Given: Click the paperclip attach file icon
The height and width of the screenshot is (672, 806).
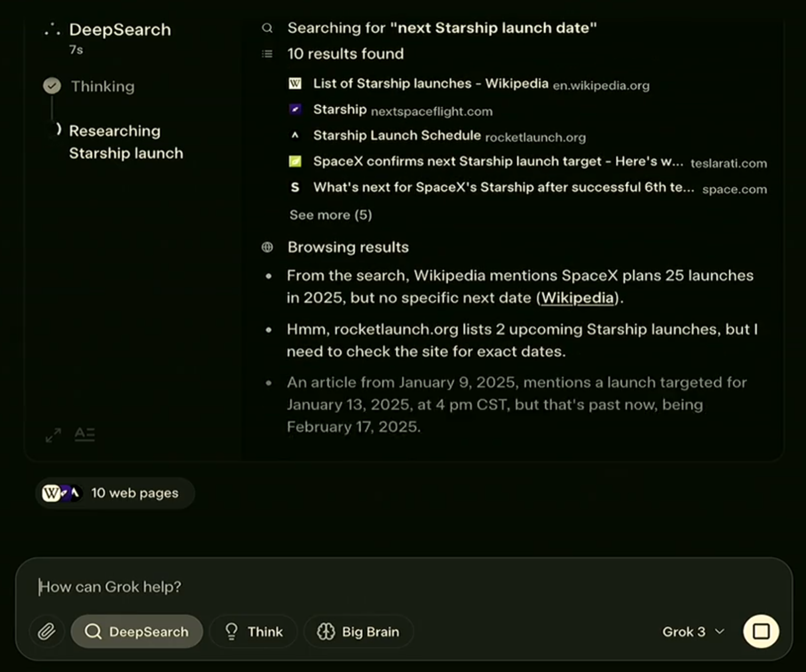Looking at the screenshot, I should [47, 631].
